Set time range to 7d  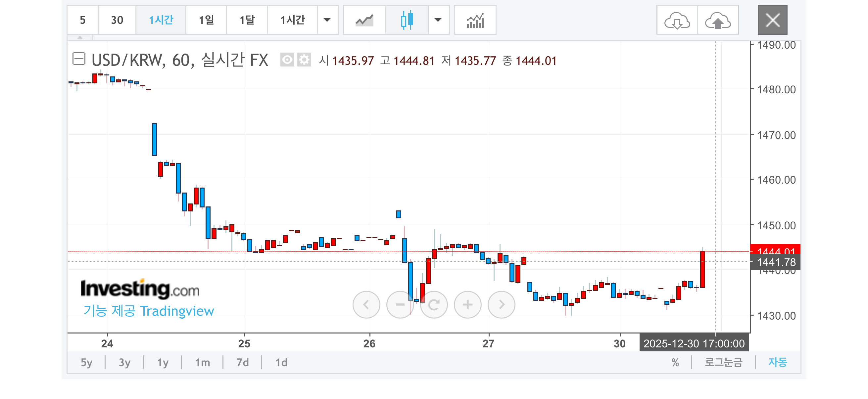point(243,363)
